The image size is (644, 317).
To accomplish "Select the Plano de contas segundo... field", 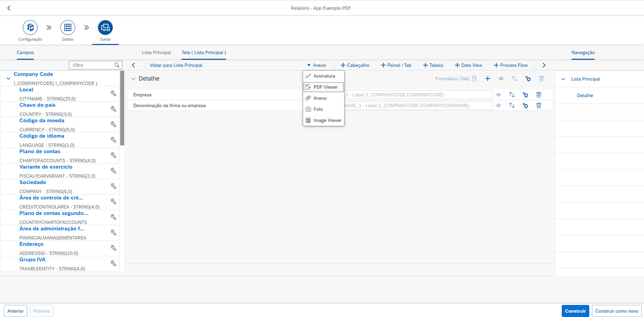I will point(54,213).
